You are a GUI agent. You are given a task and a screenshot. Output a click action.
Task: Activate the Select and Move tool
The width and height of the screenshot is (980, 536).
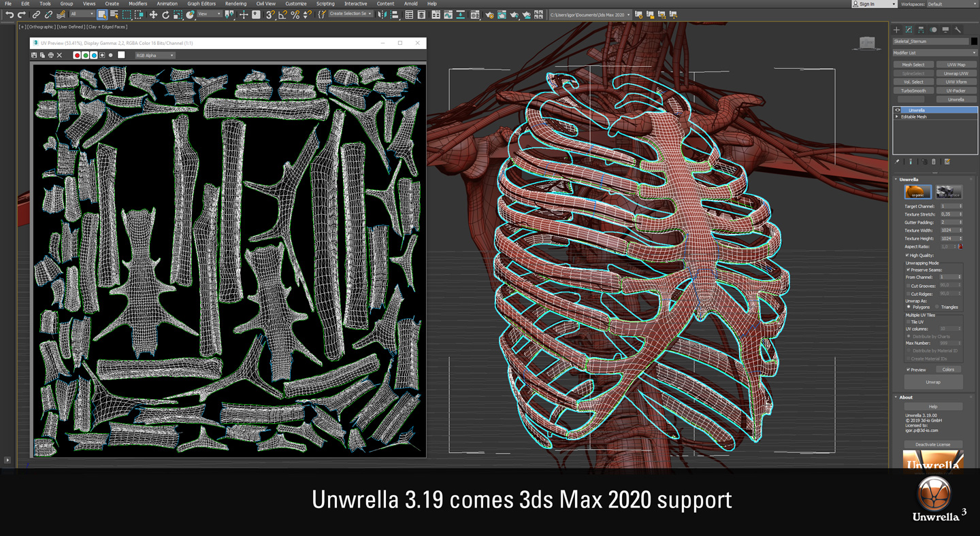[153, 14]
